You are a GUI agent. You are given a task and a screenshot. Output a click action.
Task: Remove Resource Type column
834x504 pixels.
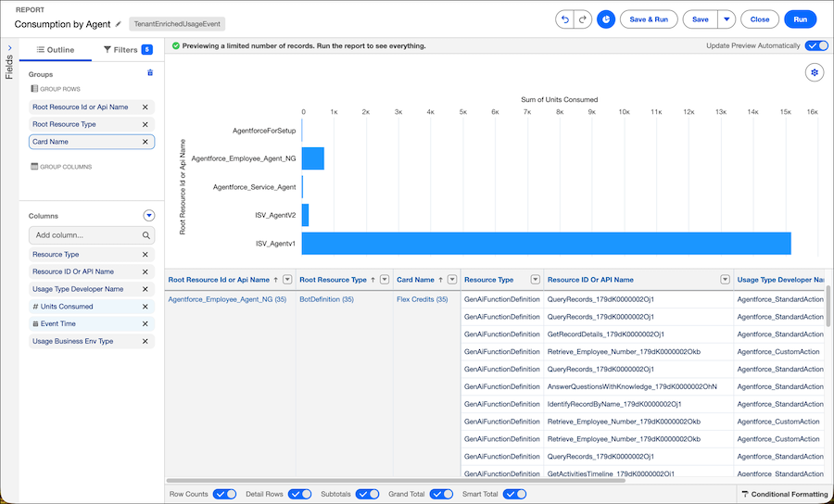145,255
